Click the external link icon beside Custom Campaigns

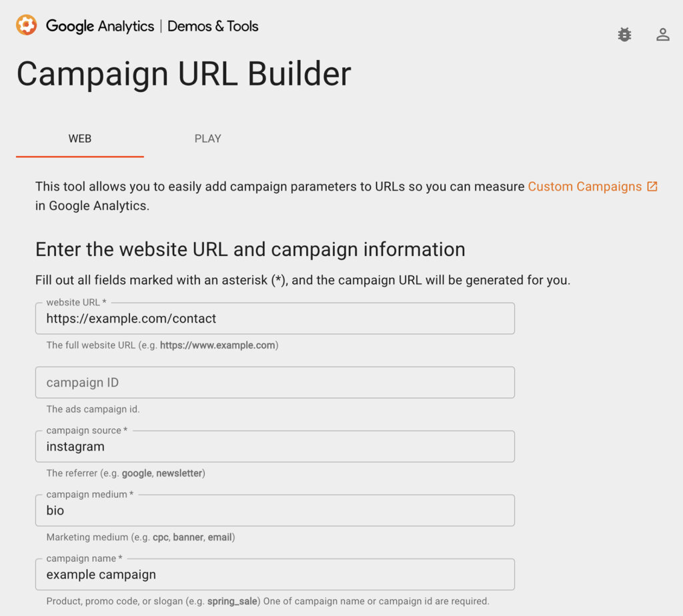(651, 187)
